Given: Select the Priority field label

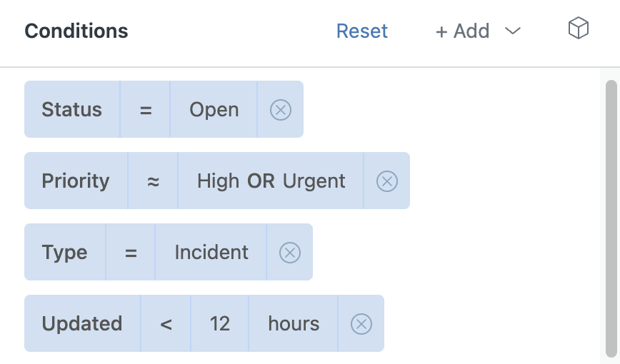Looking at the screenshot, I should (x=76, y=181).
